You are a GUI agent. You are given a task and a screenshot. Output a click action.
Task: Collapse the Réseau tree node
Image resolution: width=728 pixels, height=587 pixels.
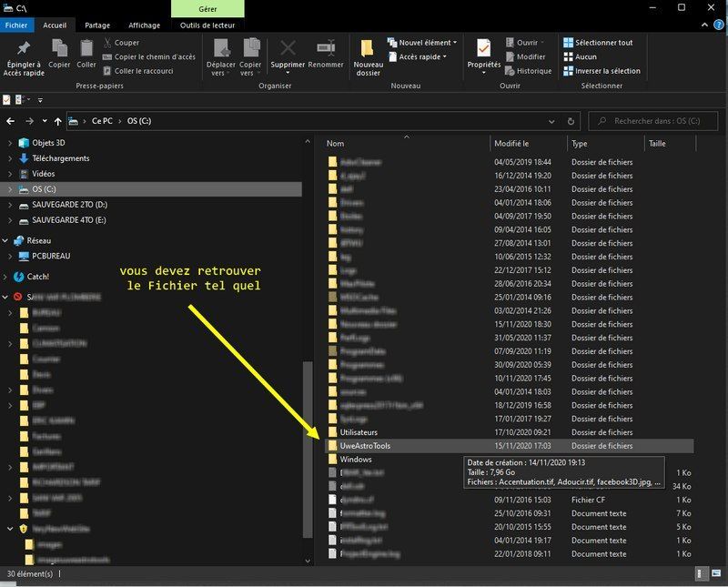click(5, 240)
